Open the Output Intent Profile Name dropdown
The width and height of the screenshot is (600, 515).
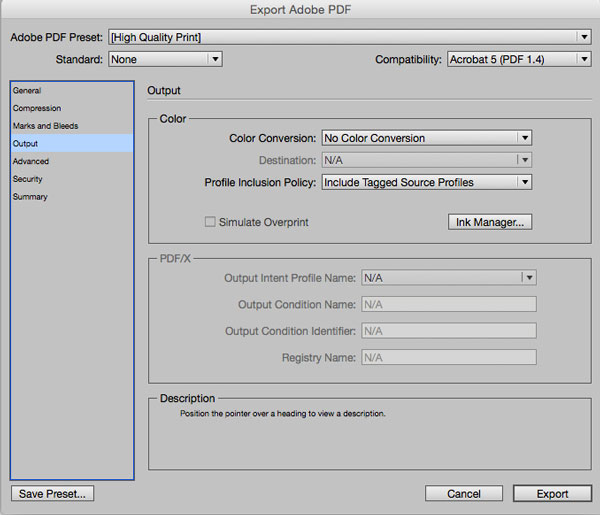point(449,278)
